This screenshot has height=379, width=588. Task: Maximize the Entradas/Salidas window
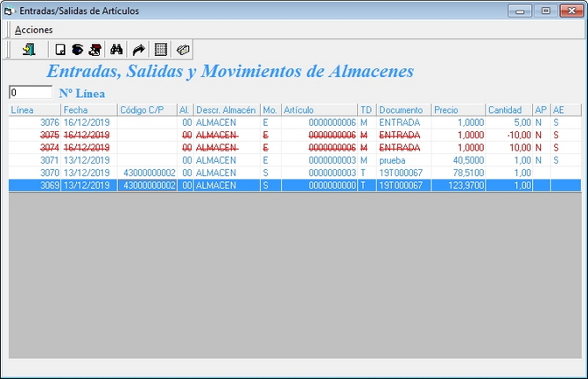click(x=546, y=11)
